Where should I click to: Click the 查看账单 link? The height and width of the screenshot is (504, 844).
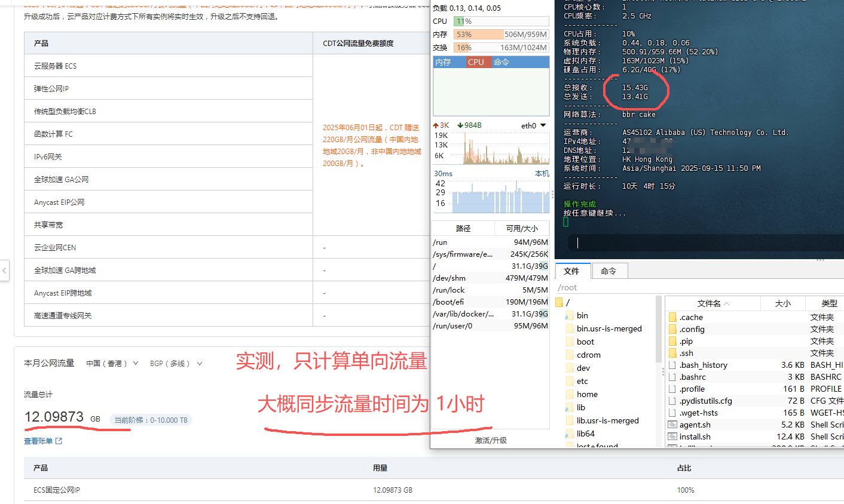coord(38,441)
